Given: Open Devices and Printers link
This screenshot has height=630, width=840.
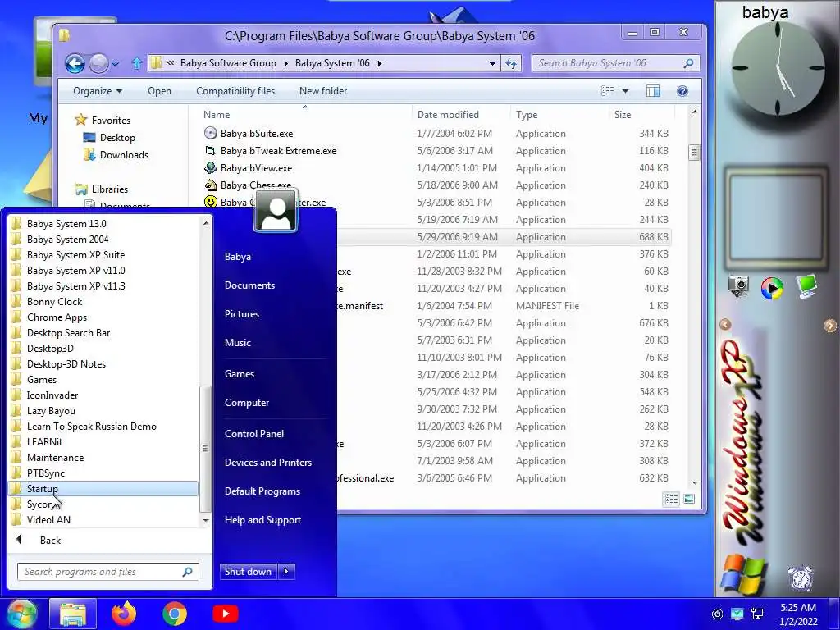Looking at the screenshot, I should coord(268,463).
